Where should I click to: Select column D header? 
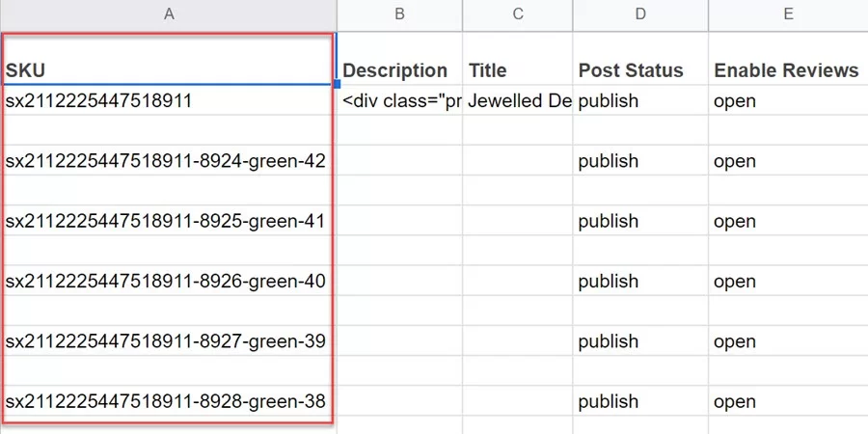[640, 14]
